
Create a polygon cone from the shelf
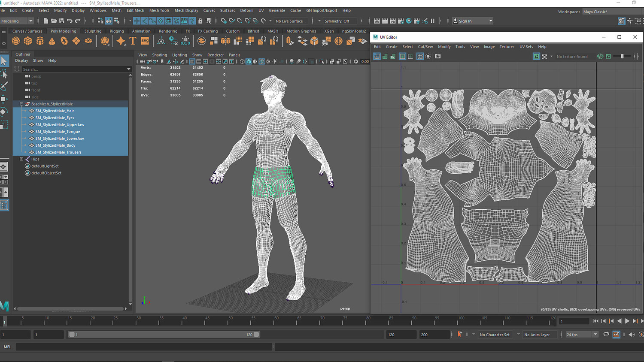point(52,41)
